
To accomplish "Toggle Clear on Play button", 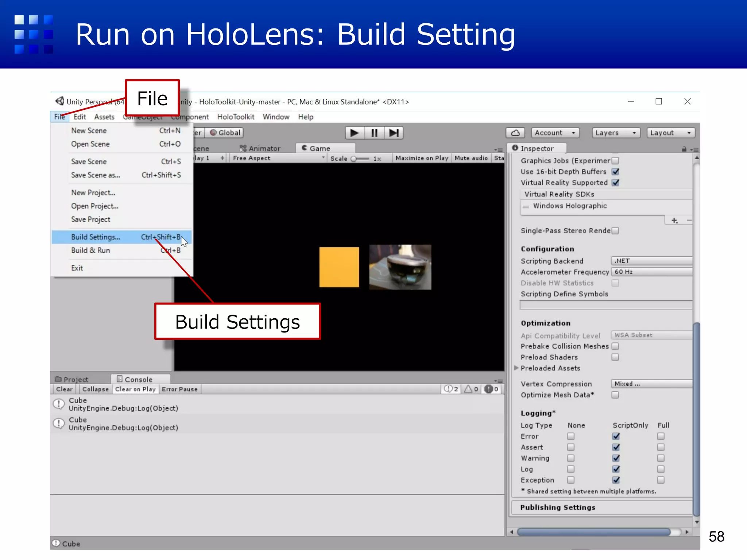I will pos(135,389).
